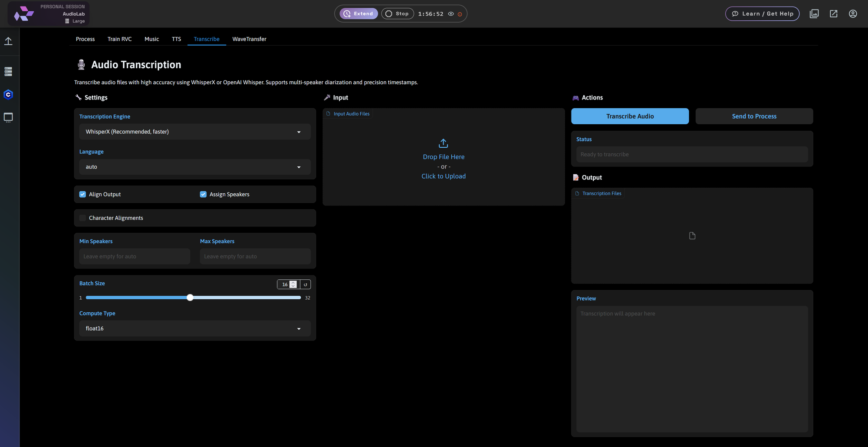Switch to the Process tab
Viewport: 868px width, 447px height.
tap(85, 39)
